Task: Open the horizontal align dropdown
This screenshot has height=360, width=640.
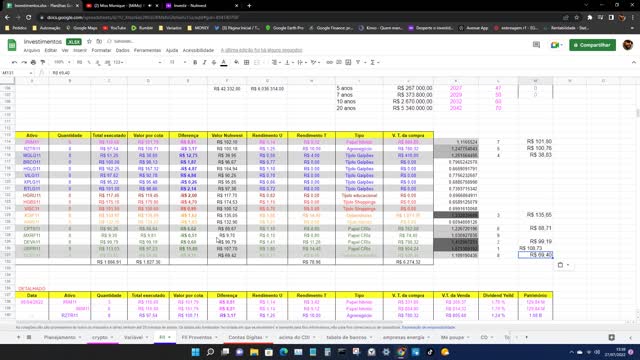Action: [276, 62]
